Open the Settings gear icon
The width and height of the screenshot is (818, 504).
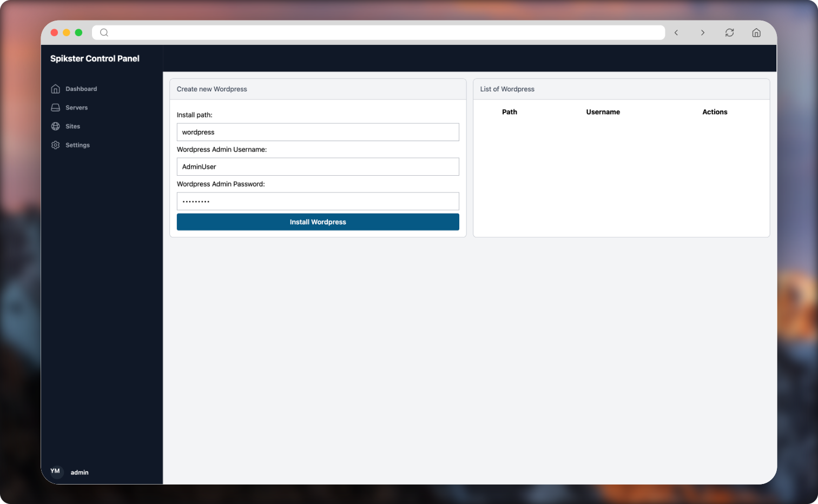[x=55, y=145]
